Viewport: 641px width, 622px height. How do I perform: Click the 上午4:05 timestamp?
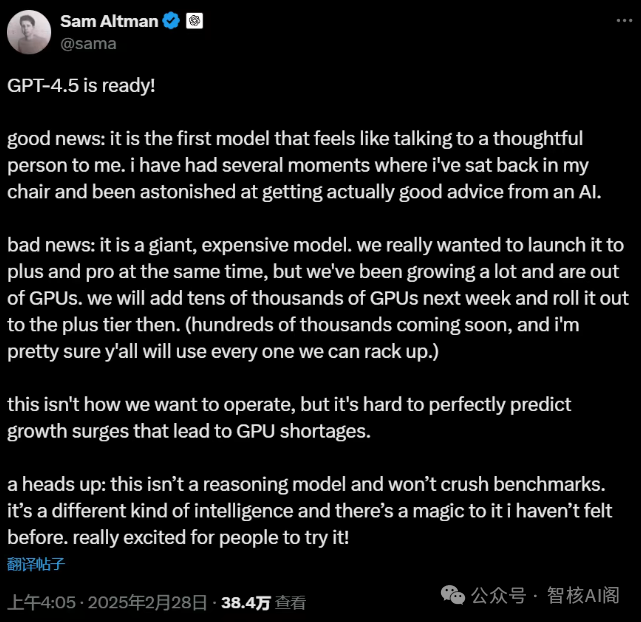(42, 603)
